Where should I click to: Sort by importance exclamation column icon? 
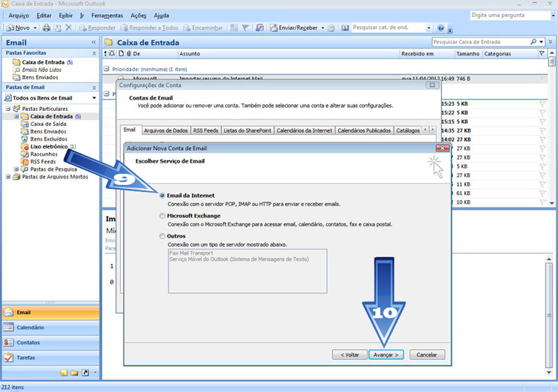(105, 54)
